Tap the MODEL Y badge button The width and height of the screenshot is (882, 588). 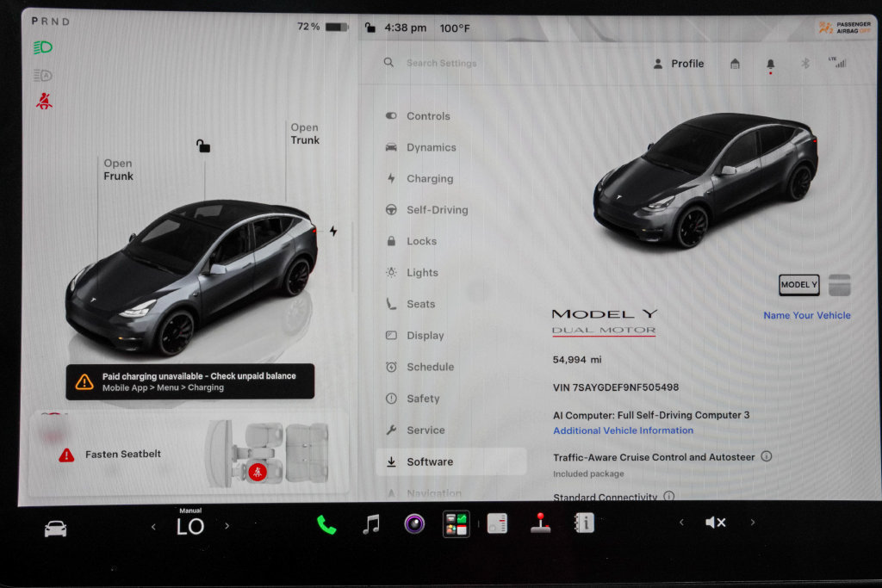[x=799, y=285]
